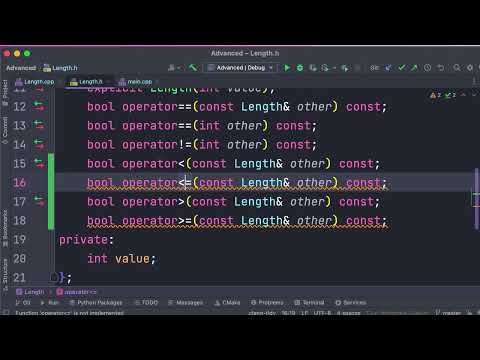The image size is (480, 360).
Task: Commit changes with the green checkmark icon
Action: [402, 68]
